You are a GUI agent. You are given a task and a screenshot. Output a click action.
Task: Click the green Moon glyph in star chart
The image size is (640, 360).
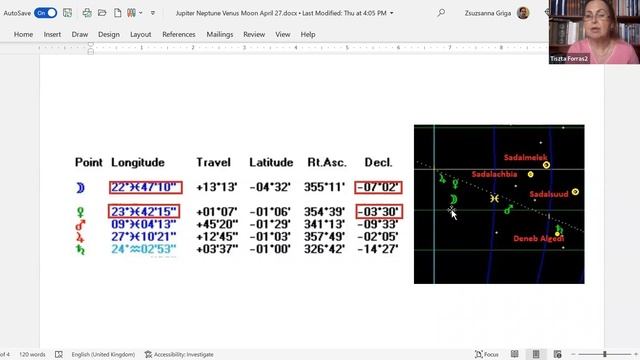click(453, 199)
